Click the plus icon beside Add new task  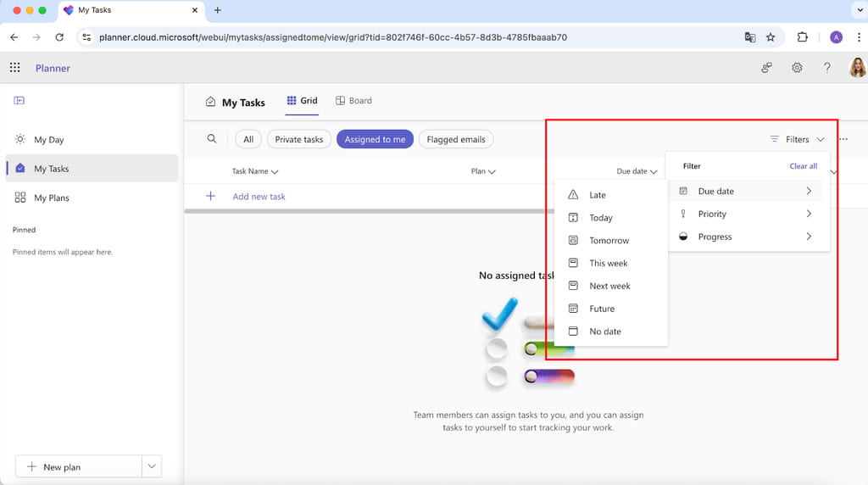pos(210,196)
